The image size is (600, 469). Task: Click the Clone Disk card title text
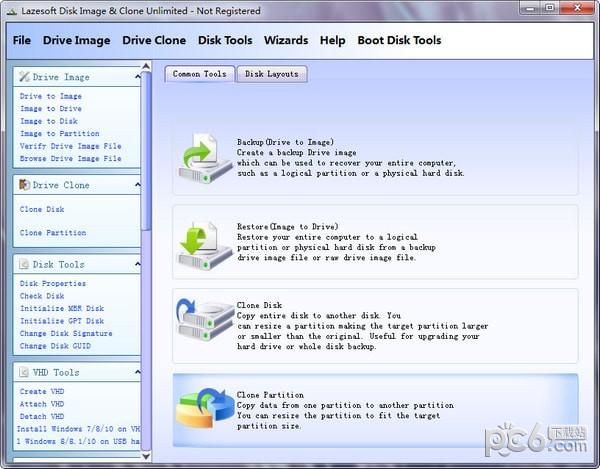259,305
